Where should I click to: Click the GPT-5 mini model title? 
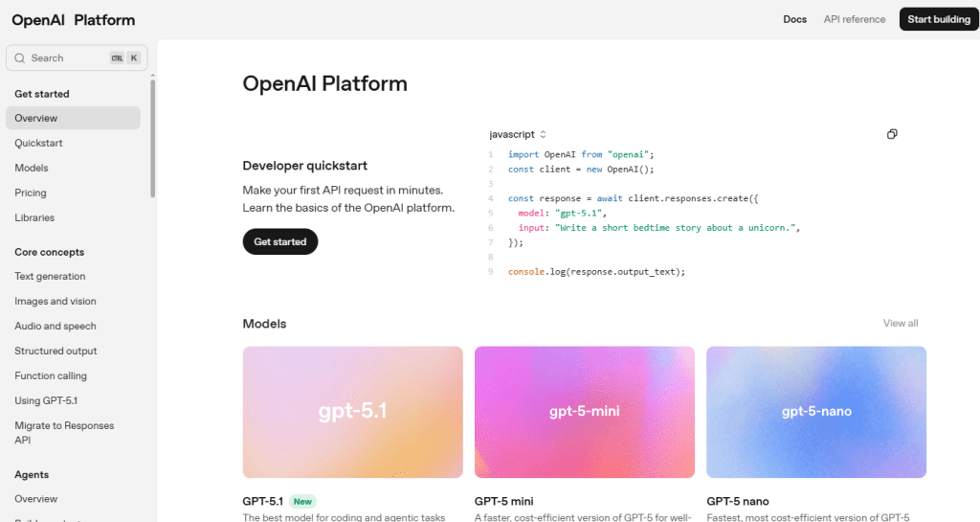(x=503, y=501)
